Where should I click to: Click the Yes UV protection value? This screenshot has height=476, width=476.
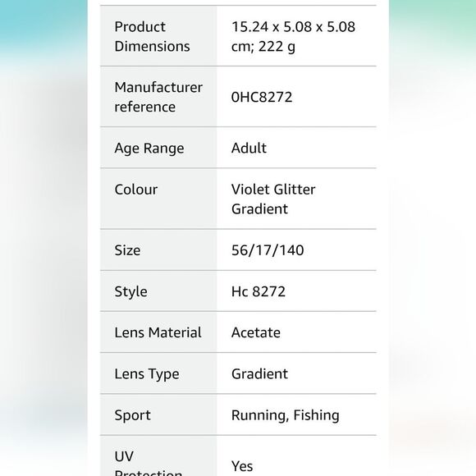(242, 466)
